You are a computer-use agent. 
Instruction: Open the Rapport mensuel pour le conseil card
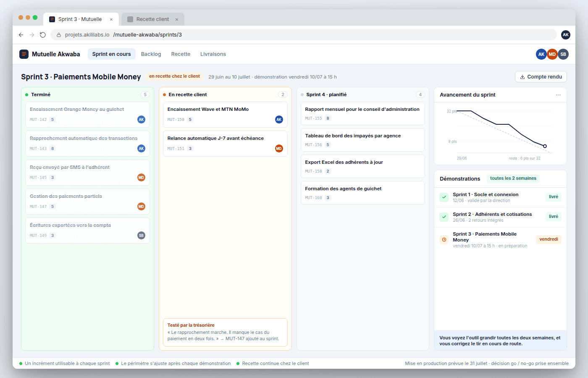(362, 113)
